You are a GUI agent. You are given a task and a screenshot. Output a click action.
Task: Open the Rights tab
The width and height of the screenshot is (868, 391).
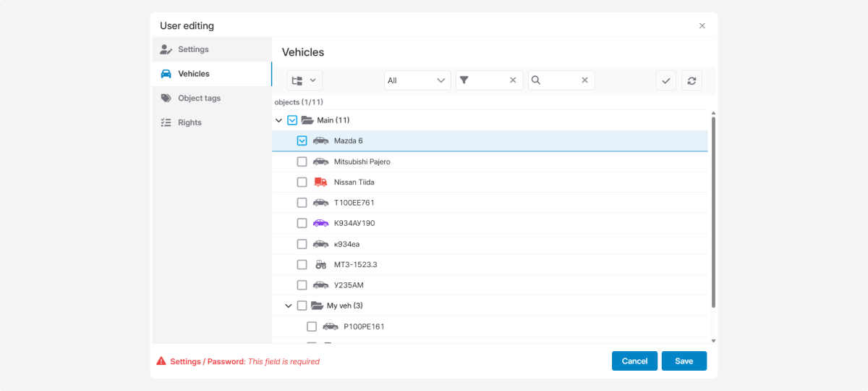click(x=190, y=122)
